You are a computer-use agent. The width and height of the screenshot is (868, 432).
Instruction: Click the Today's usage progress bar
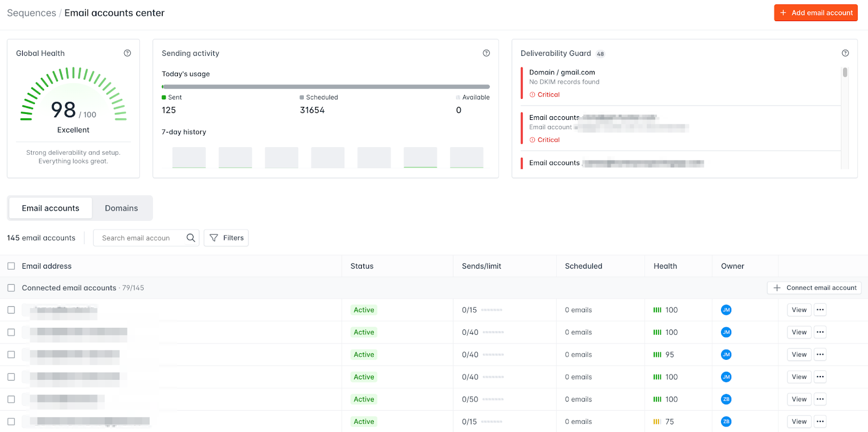(x=325, y=87)
